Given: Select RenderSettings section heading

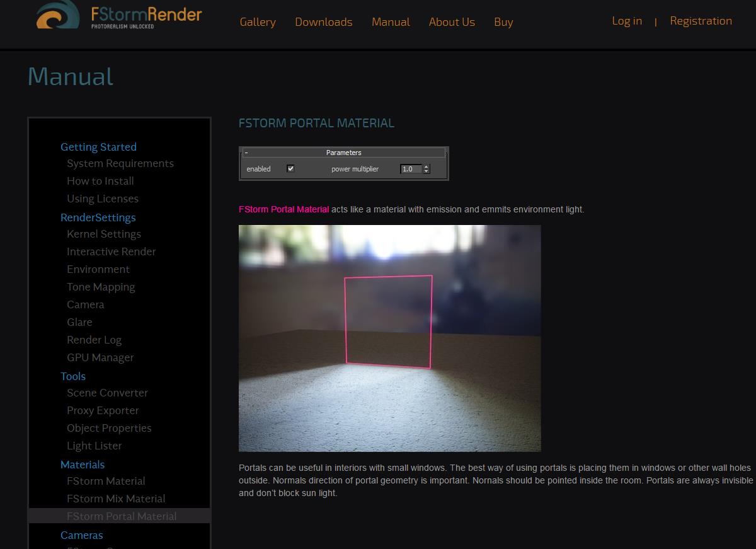Looking at the screenshot, I should [98, 217].
